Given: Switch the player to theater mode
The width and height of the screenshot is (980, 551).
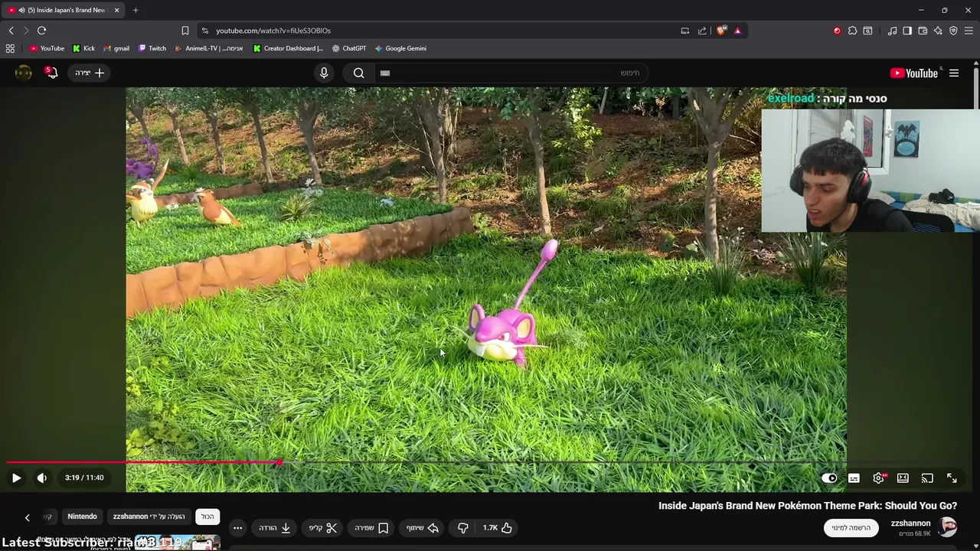Looking at the screenshot, I should (x=903, y=478).
